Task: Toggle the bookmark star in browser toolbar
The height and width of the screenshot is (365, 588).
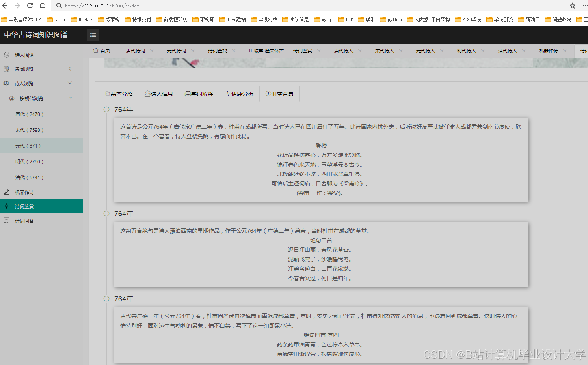Action: pyautogui.click(x=572, y=6)
